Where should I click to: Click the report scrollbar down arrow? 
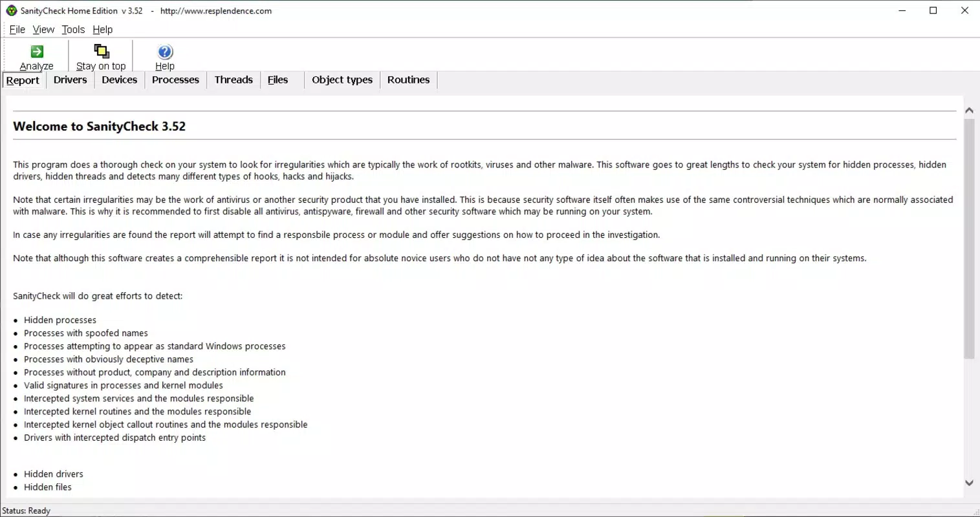(969, 483)
